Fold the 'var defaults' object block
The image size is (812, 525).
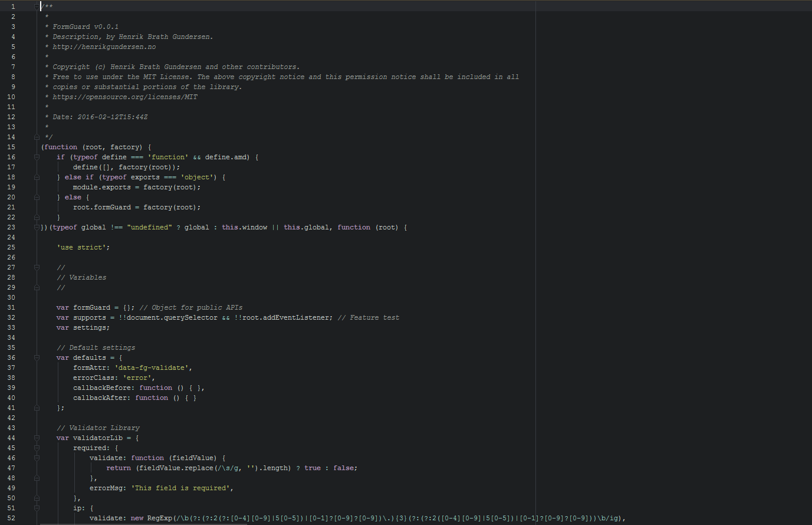point(37,357)
